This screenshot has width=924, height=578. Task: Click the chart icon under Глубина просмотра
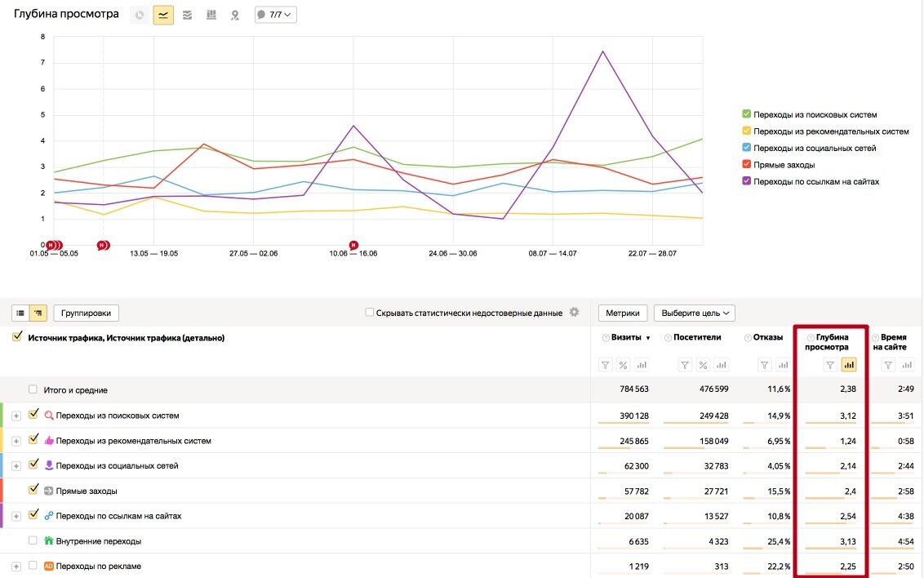tap(849, 365)
